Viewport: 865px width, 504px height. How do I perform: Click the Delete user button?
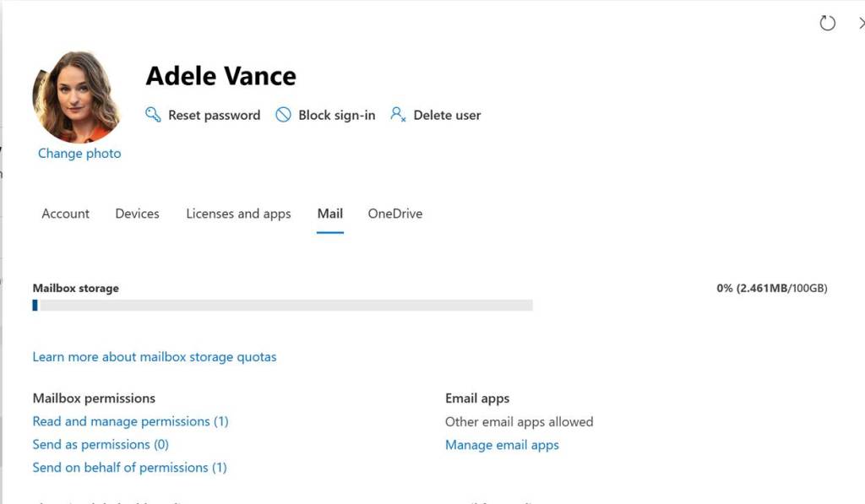[x=447, y=115]
